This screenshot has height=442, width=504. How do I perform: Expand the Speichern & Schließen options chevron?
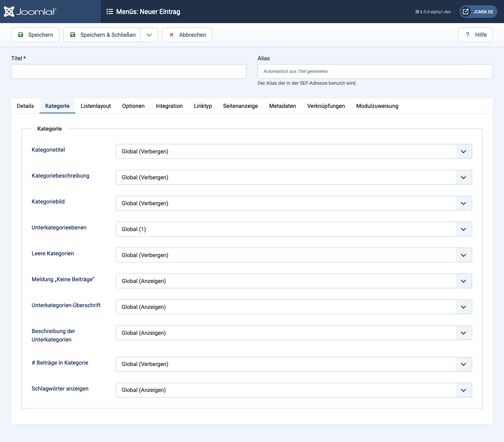pyautogui.click(x=149, y=35)
